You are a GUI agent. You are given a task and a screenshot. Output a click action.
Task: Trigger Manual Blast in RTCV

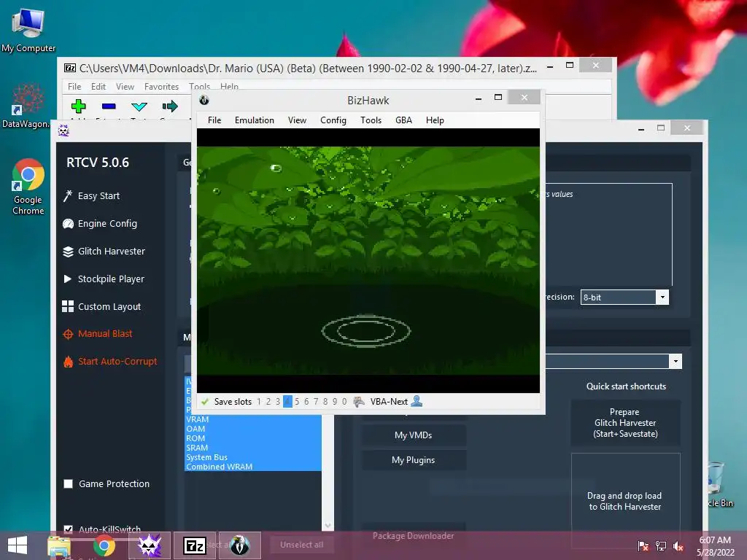98,334
